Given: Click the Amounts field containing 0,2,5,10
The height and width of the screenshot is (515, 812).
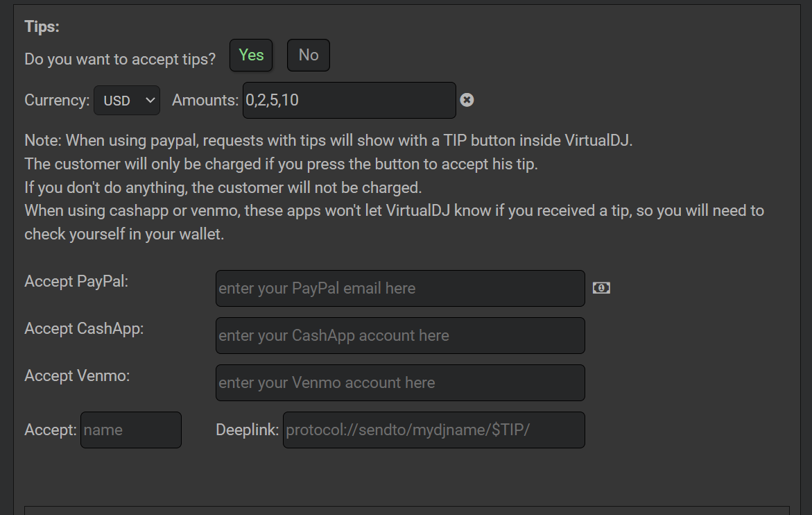Looking at the screenshot, I should point(349,101).
